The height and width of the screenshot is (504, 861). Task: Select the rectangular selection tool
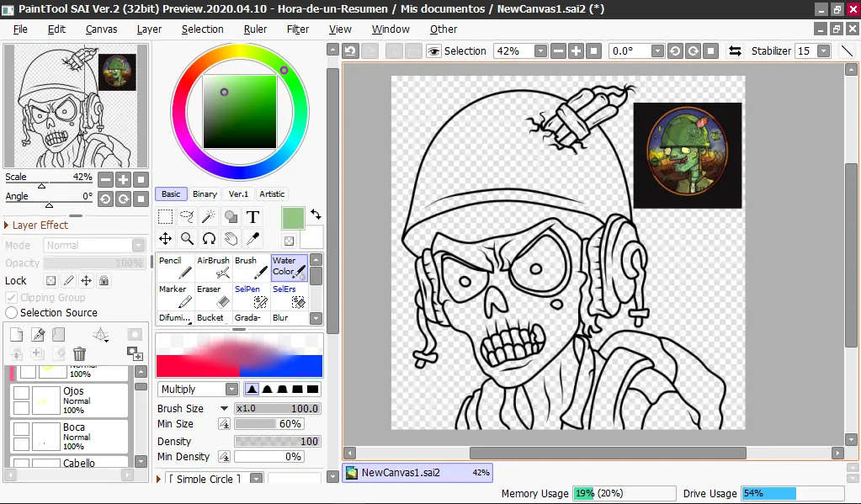[165, 217]
